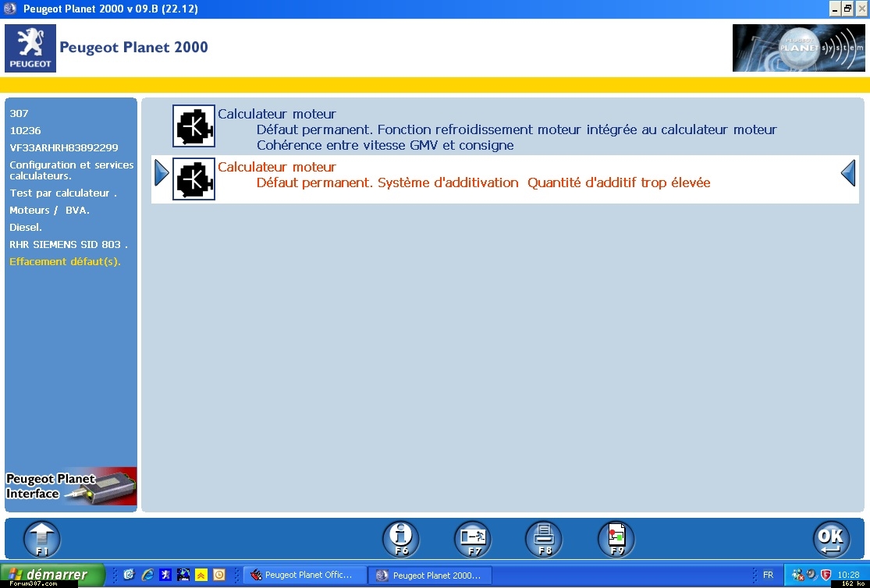Click the dark blue quick launch icon after Peugeot lion
870x588 pixels.
tap(183, 576)
